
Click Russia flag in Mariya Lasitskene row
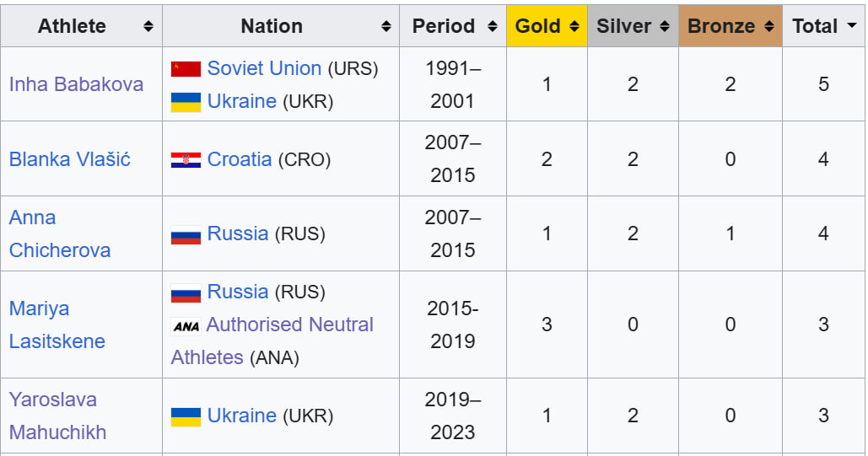click(186, 292)
